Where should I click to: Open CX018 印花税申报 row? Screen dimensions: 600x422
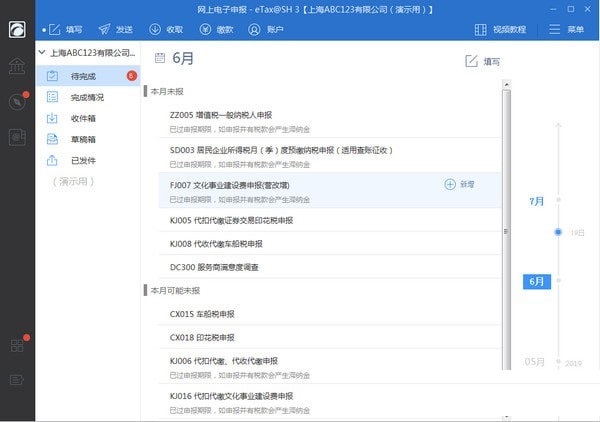330,337
